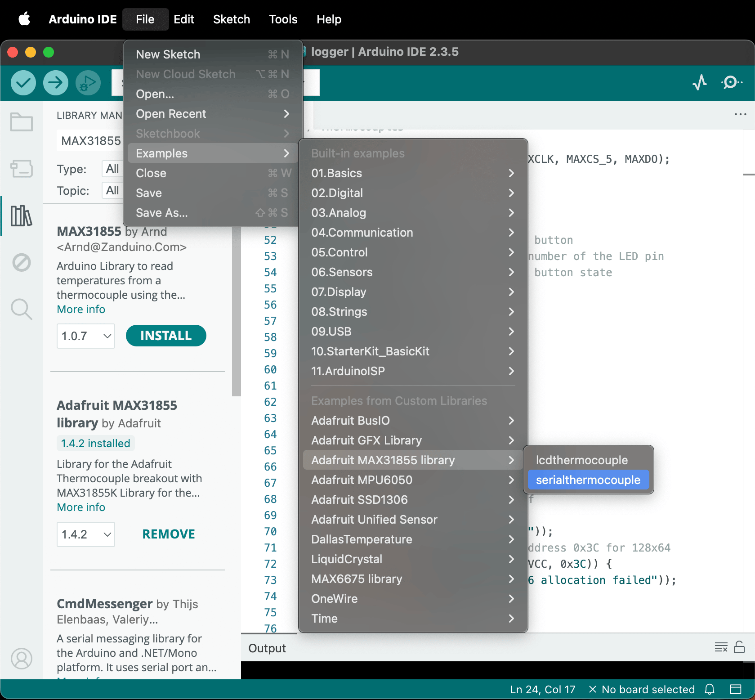This screenshot has width=755, height=700.
Task: Expand the Time examples submenu
Action: coord(413,619)
